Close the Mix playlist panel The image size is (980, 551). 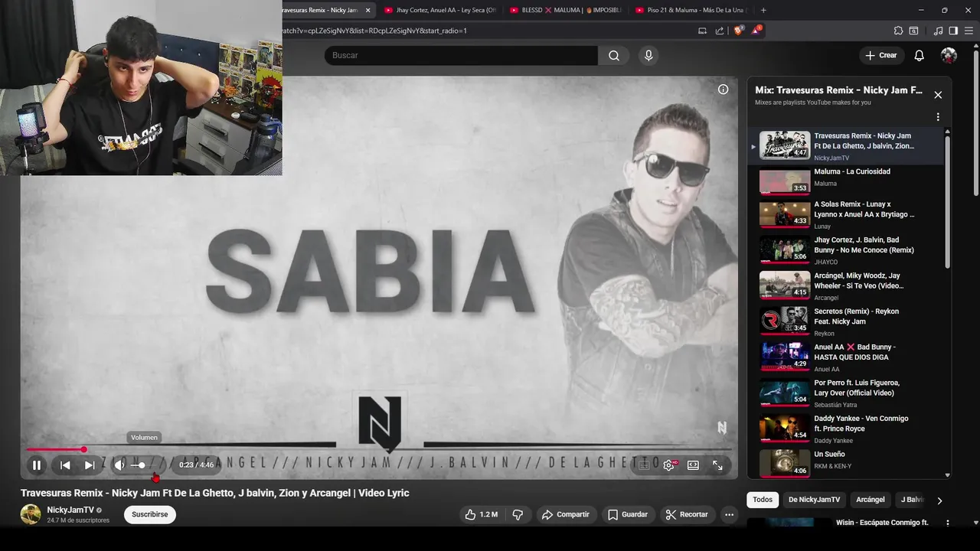tap(938, 95)
